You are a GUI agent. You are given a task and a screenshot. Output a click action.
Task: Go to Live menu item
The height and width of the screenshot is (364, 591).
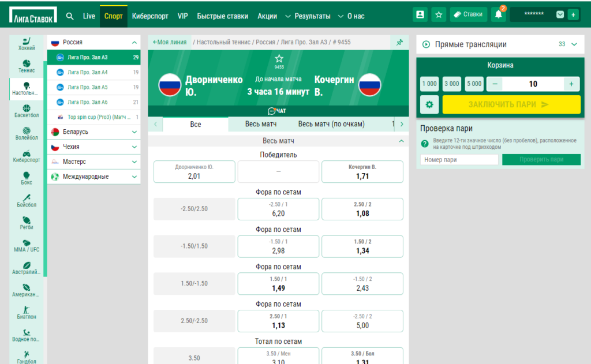89,16
